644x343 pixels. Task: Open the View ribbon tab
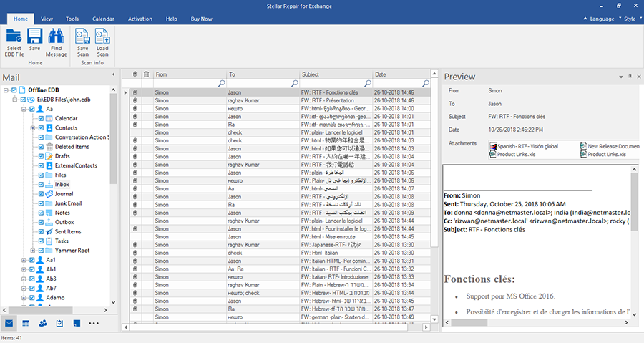pos(47,19)
